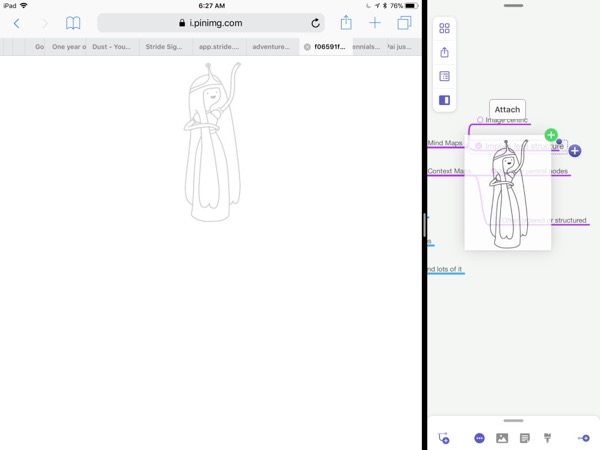
Task: Add connection with the node arrow tool
Action: 443,438
